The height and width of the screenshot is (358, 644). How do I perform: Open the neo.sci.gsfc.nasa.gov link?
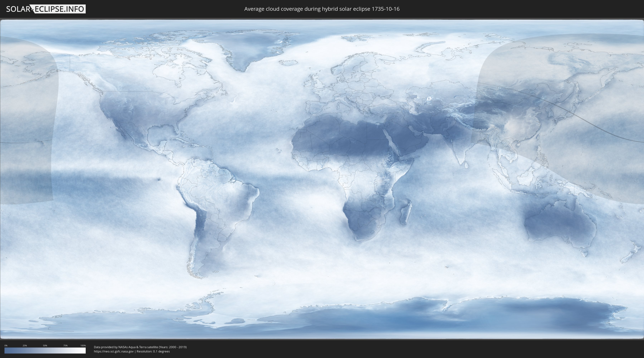114,351
